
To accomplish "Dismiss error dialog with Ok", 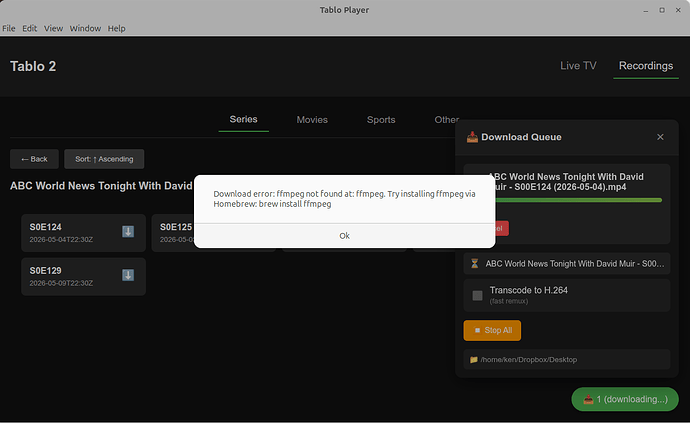I will 345,235.
